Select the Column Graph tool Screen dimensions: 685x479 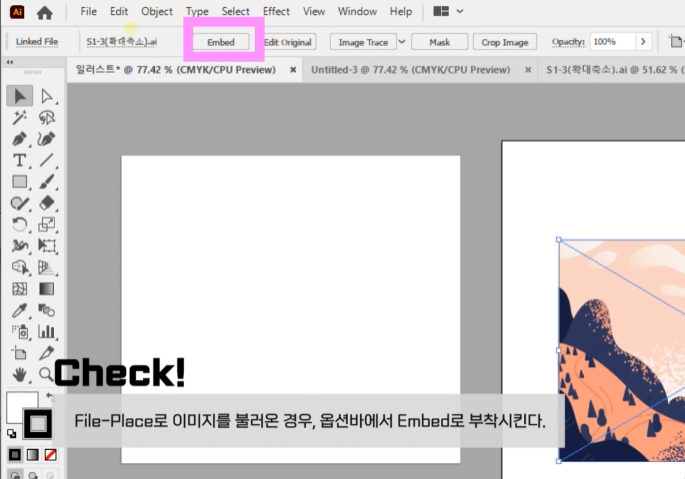coord(47,332)
